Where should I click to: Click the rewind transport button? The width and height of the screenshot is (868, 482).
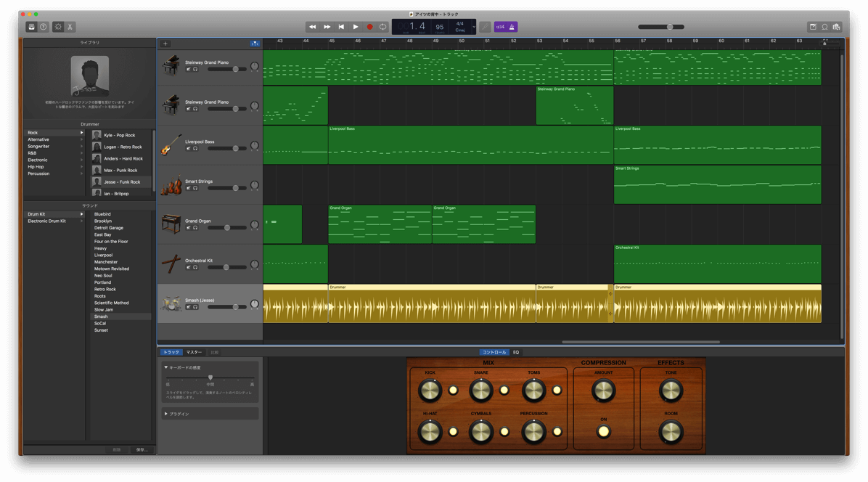tap(312, 27)
